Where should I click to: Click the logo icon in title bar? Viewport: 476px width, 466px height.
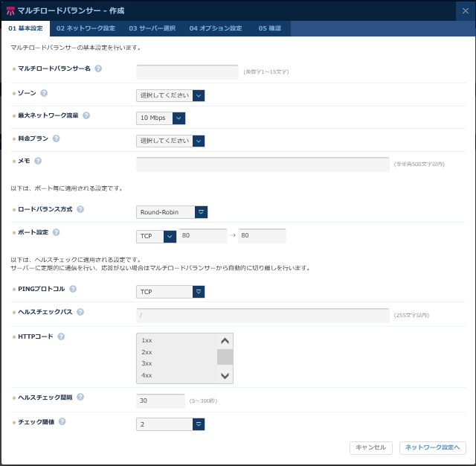tap(10, 11)
